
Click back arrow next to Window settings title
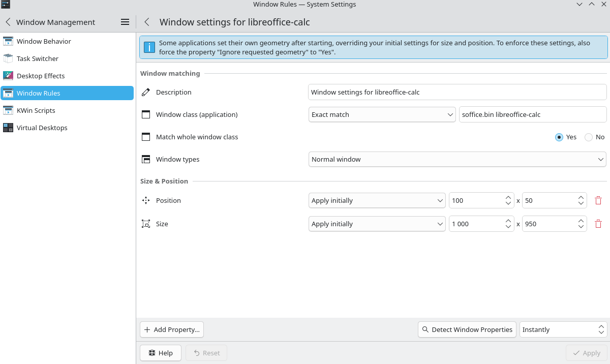[147, 22]
